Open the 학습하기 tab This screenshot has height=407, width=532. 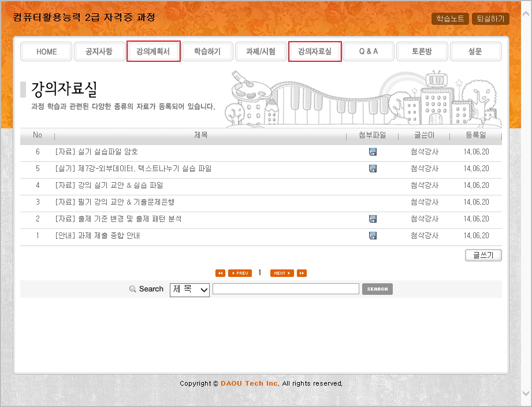click(207, 51)
